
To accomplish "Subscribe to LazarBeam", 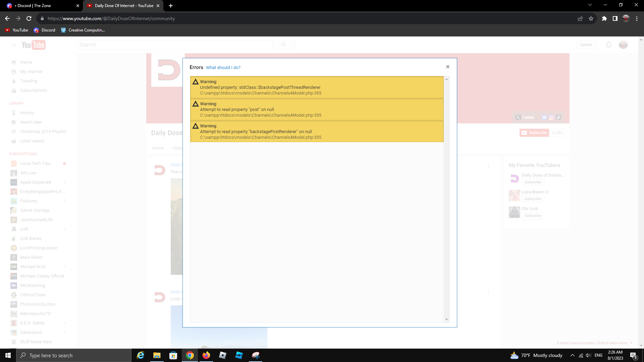I will pyautogui.click(x=533, y=199).
